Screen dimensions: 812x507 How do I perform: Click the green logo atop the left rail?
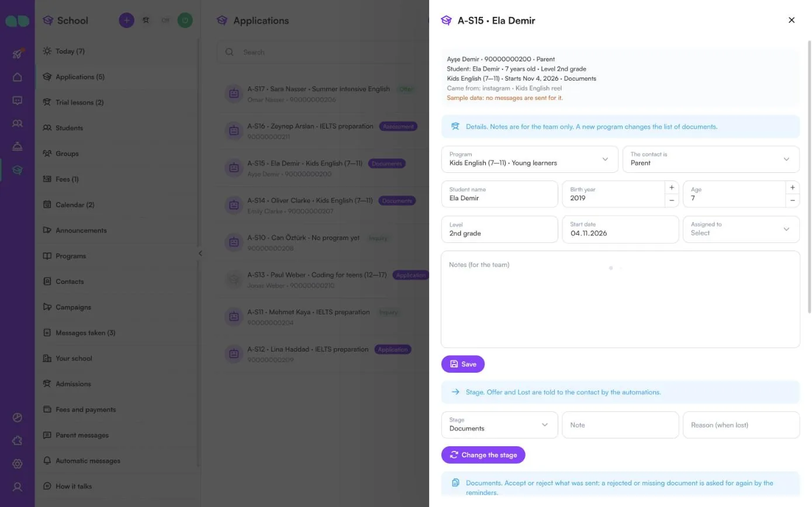[x=18, y=21]
